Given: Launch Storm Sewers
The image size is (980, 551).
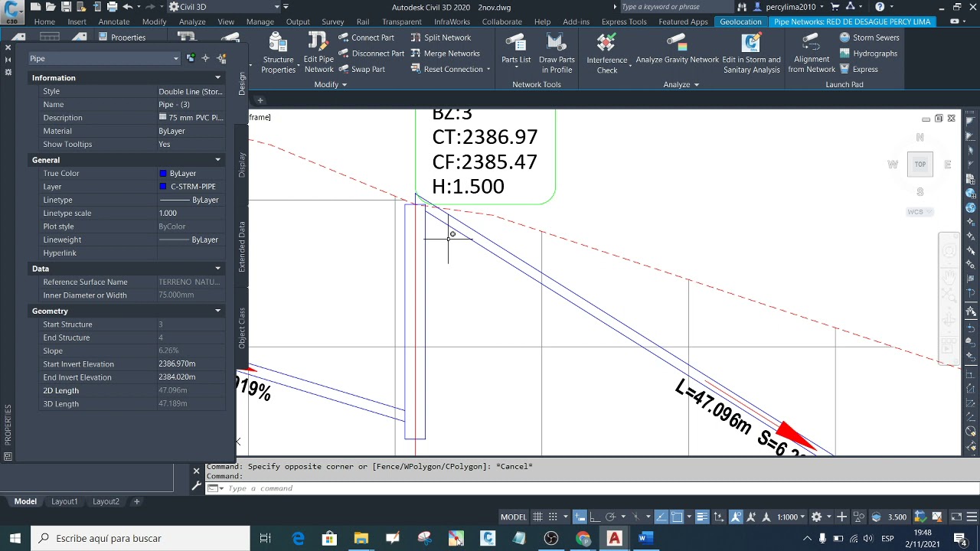Looking at the screenshot, I should [869, 37].
